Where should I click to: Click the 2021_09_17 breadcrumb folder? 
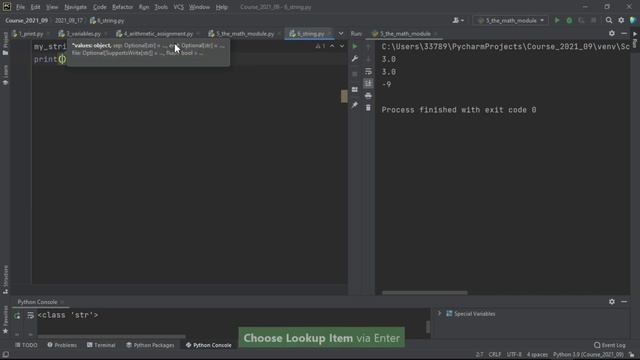pos(69,20)
